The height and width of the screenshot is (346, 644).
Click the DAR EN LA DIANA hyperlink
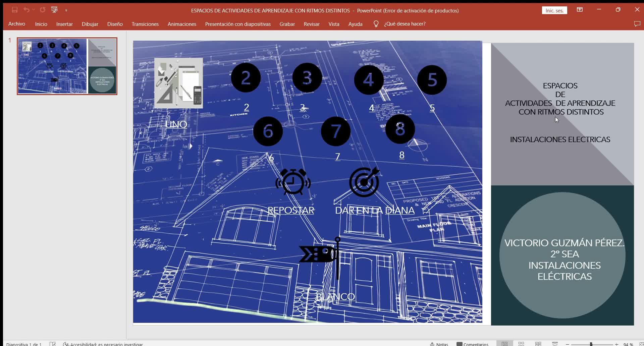[375, 211]
